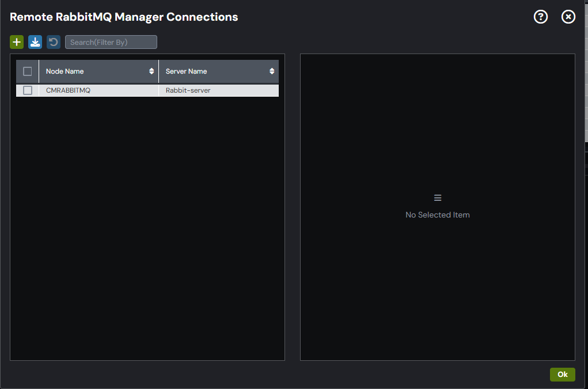Refresh the connections list
588x389 pixels.
pos(54,42)
